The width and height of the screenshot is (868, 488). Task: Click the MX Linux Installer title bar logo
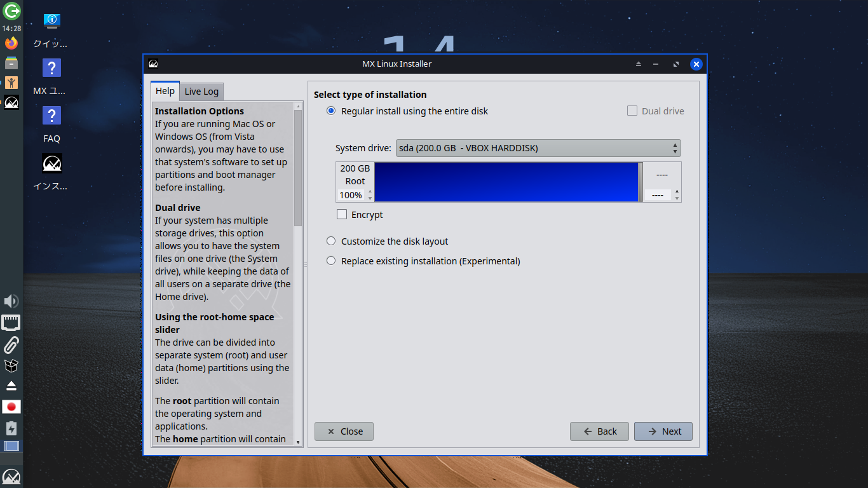pyautogui.click(x=153, y=64)
